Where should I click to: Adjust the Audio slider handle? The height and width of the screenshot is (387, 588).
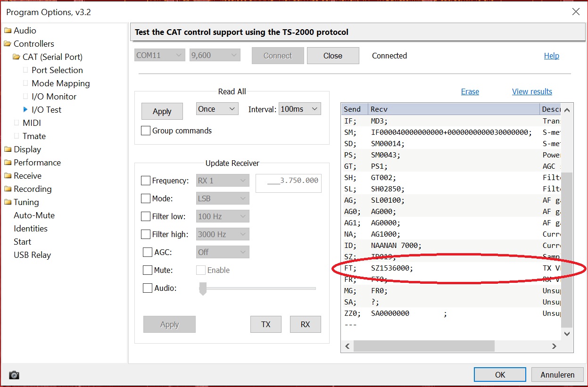pos(203,288)
